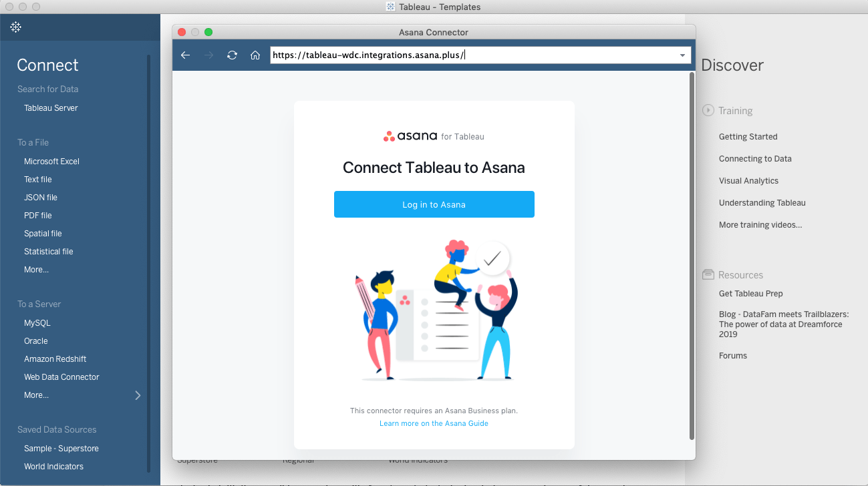868x486 pixels.
Task: Show More file connection types
Action: [36, 270]
